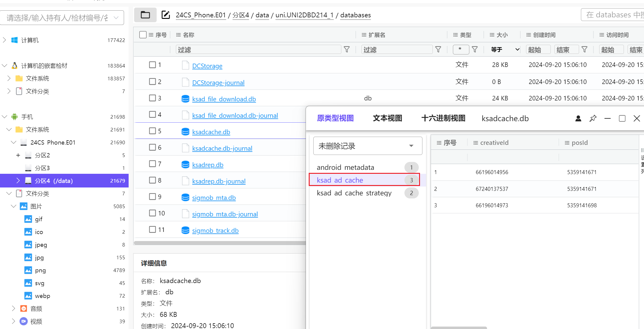Open the ksadrep.db file link
The image size is (644, 329).
click(208, 165)
